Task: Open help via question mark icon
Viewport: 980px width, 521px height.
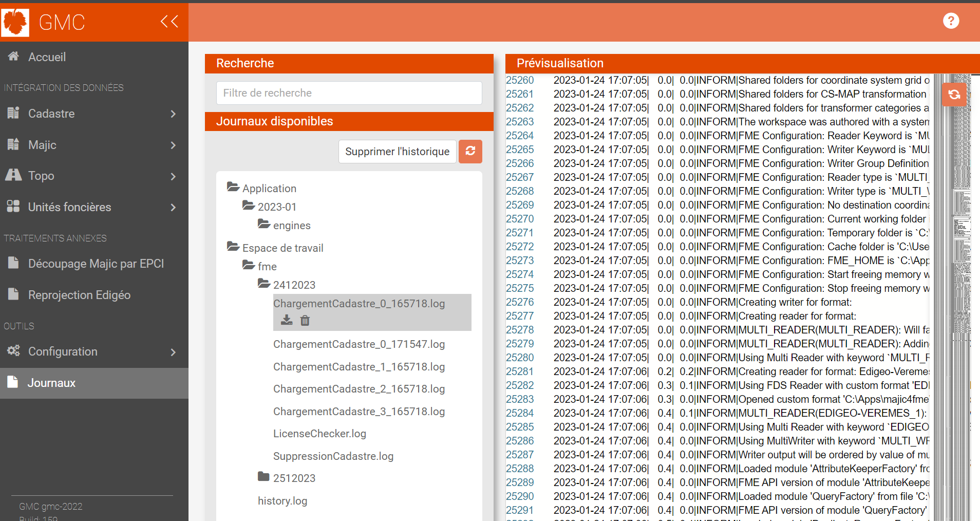Action: tap(951, 21)
